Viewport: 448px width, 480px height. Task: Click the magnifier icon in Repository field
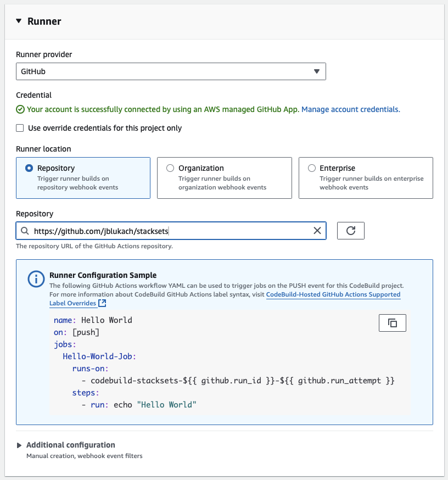(x=25, y=231)
